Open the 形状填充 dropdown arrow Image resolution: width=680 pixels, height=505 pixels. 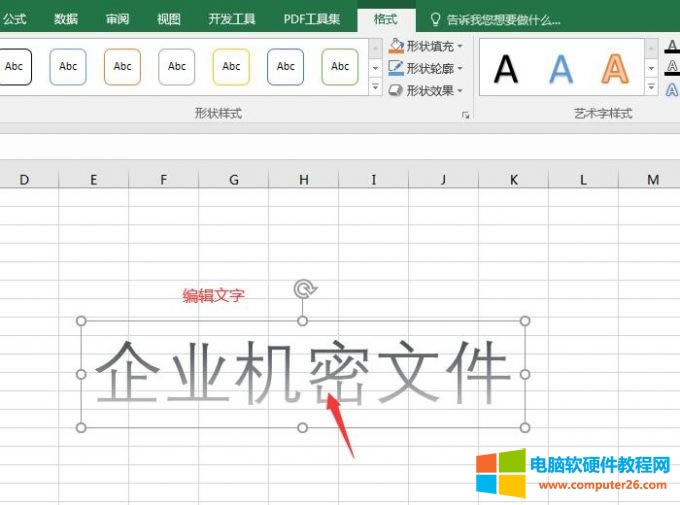[460, 46]
